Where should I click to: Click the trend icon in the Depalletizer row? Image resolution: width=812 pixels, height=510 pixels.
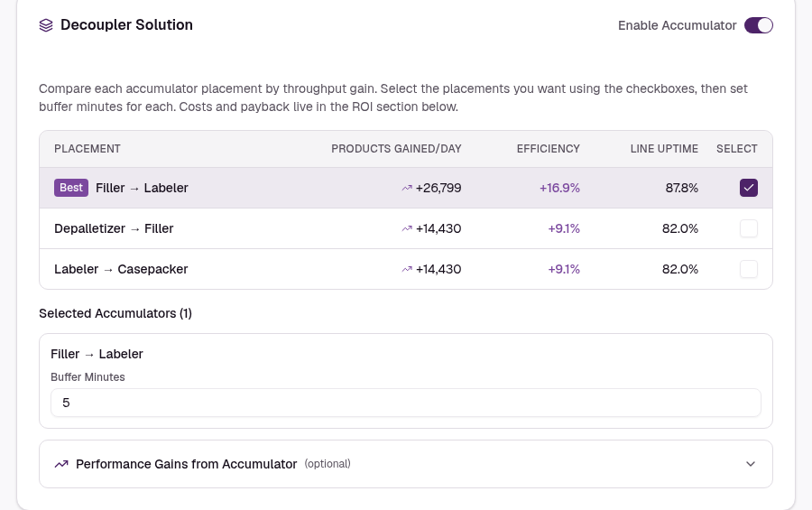click(x=407, y=228)
